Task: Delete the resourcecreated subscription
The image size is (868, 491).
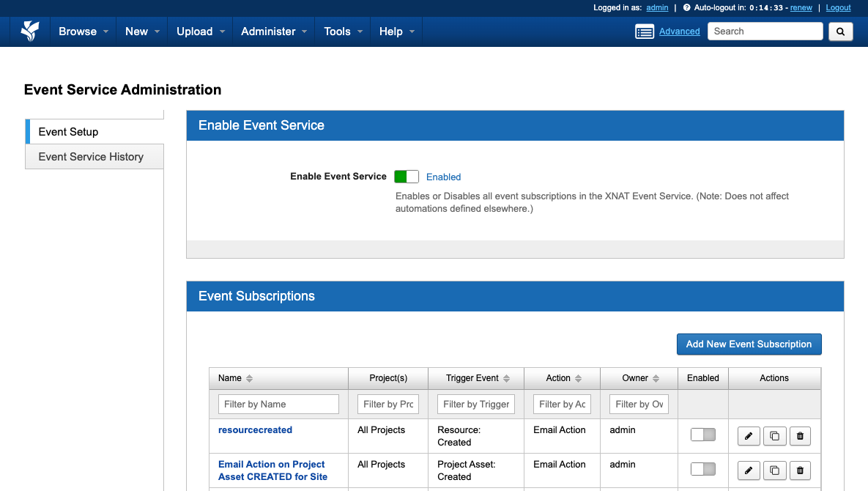Action: (800, 436)
